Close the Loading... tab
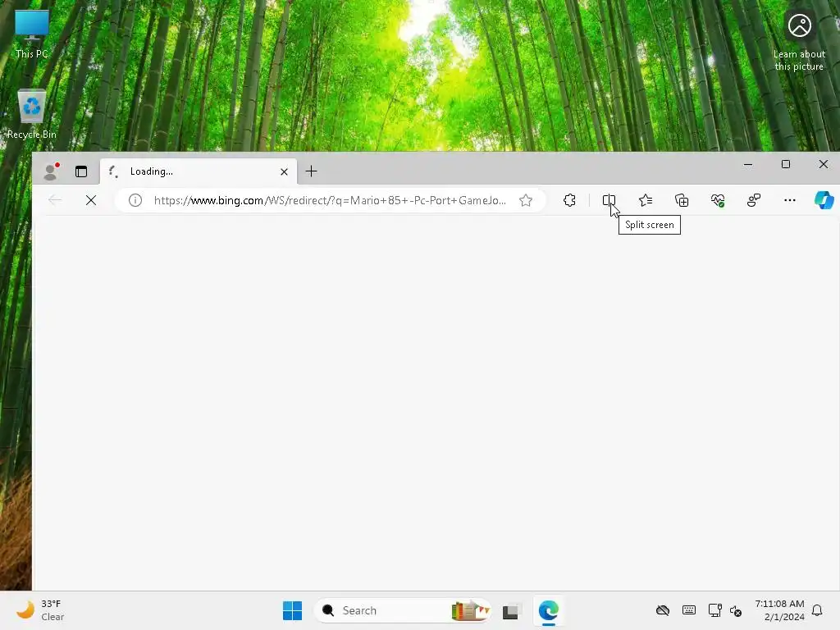Viewport: 840px width, 630px height. (284, 171)
